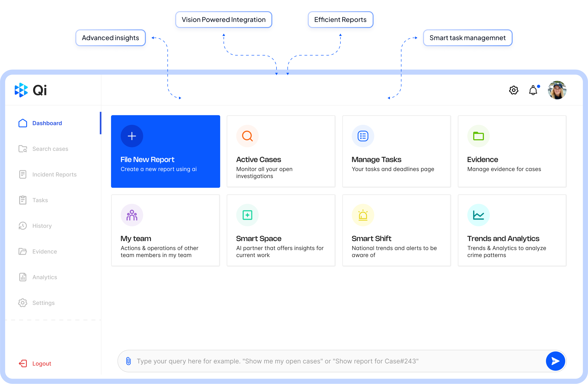Click the red Logout link
This screenshot has width=588, height=384.
coord(42,363)
